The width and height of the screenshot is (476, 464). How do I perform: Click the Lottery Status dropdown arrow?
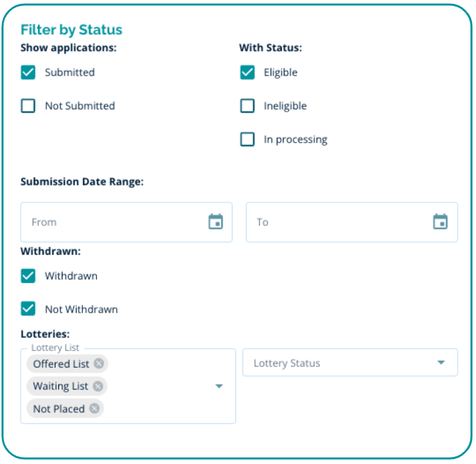[441, 363]
